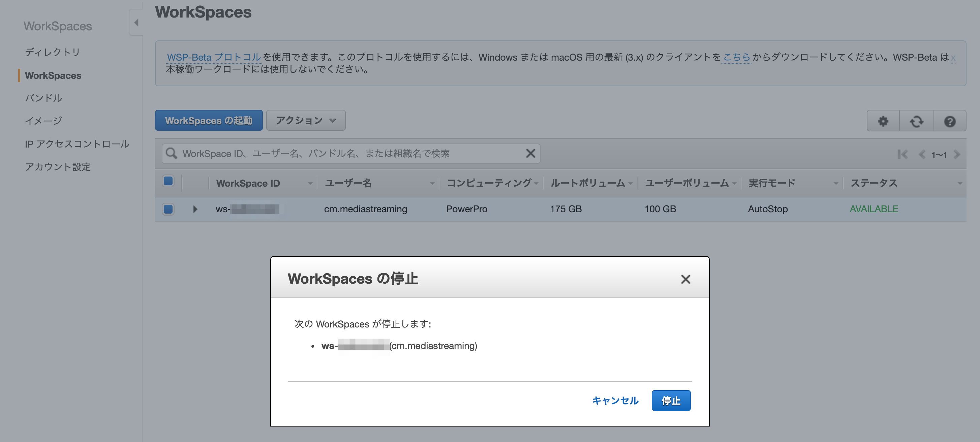
Task: Go to previous page arrow
Action: [x=921, y=154]
